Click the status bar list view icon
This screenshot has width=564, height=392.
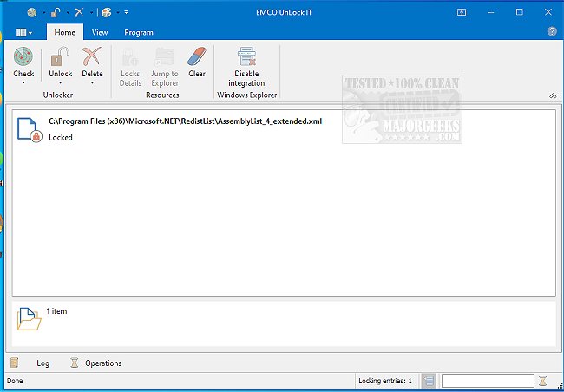429,381
